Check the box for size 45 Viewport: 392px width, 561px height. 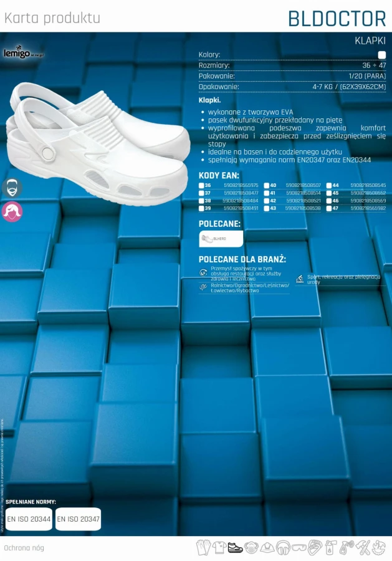[329, 193]
